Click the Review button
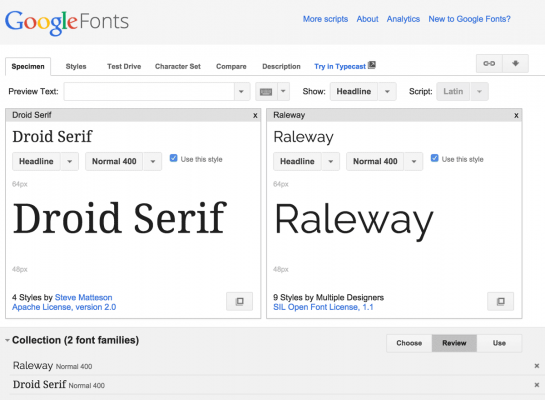Image resolution: width=545 pixels, height=400 pixels. point(454,343)
